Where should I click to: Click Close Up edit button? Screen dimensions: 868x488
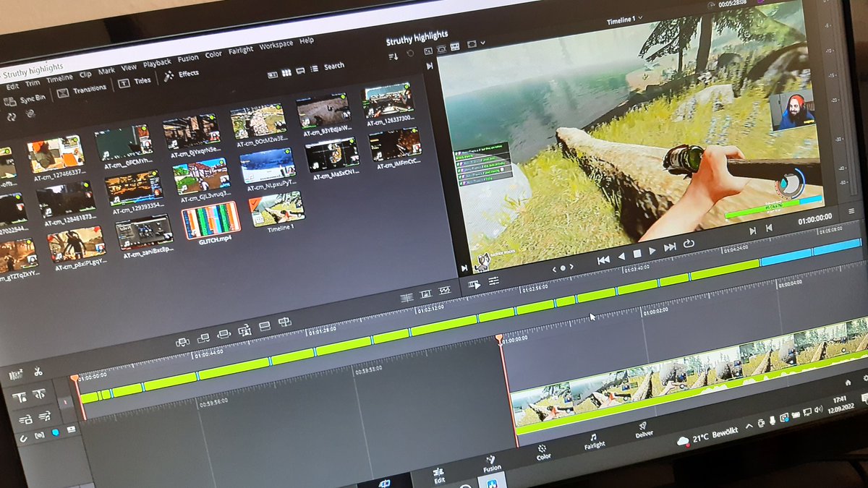(244, 330)
